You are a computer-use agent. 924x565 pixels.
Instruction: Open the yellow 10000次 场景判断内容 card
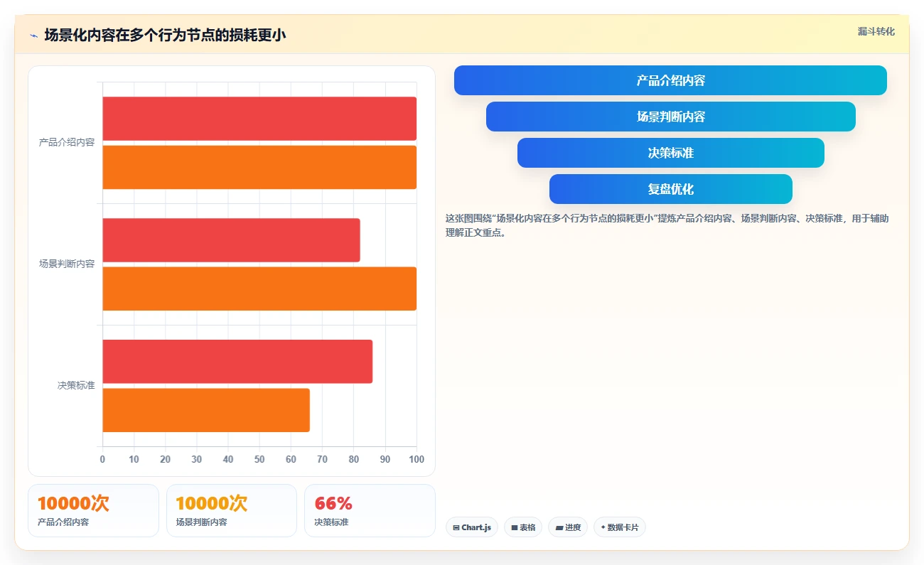(x=231, y=510)
